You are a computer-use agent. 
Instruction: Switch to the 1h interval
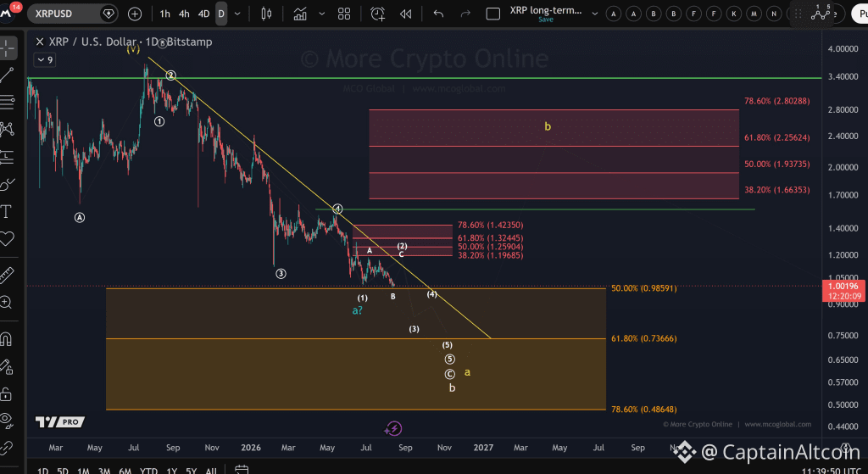click(165, 14)
